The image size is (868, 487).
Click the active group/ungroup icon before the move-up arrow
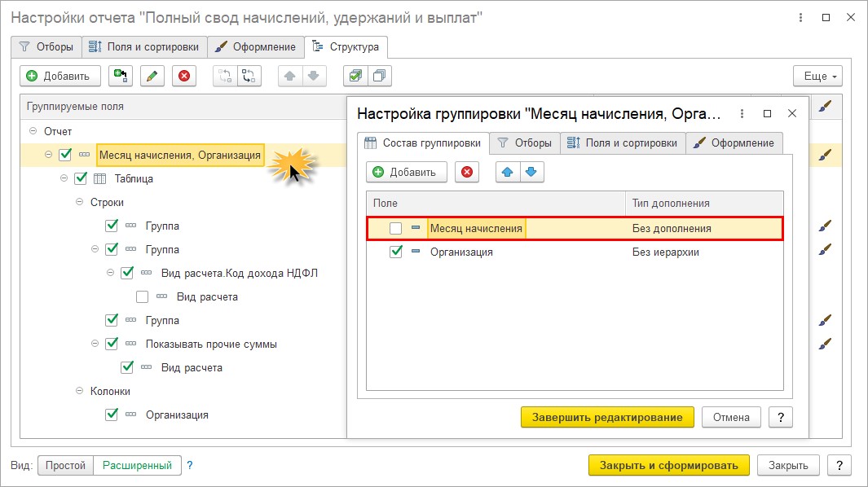(x=249, y=76)
